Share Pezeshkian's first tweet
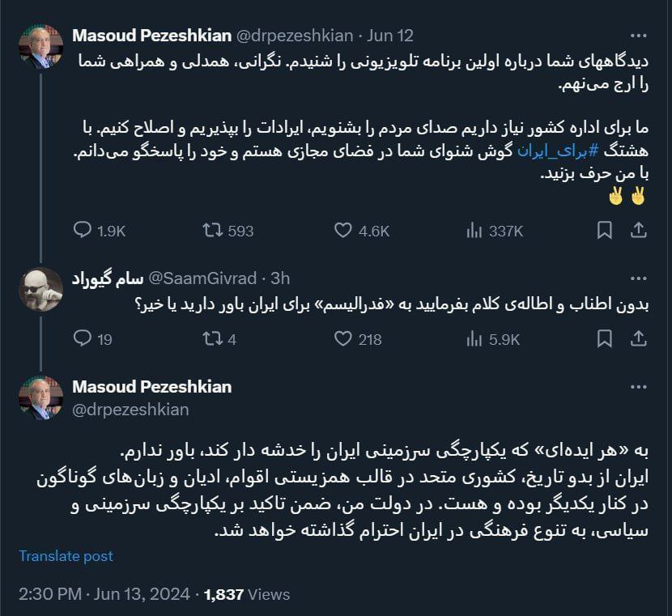This screenshot has height=616, width=672. (638, 231)
